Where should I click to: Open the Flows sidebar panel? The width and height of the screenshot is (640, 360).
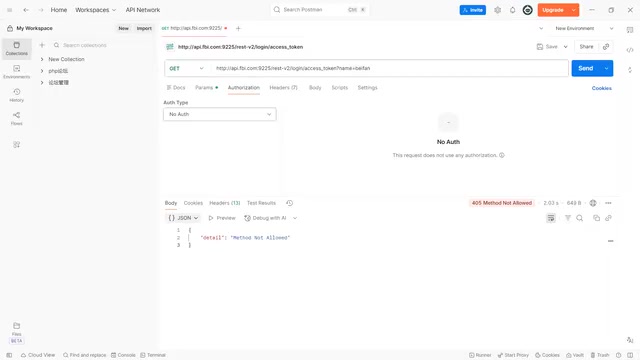pos(16,118)
